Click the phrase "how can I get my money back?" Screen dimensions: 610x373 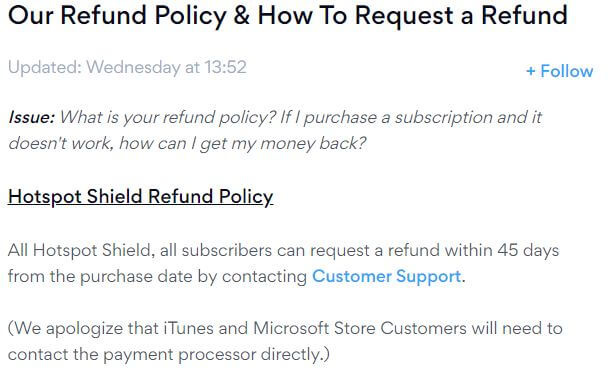[x=242, y=144]
